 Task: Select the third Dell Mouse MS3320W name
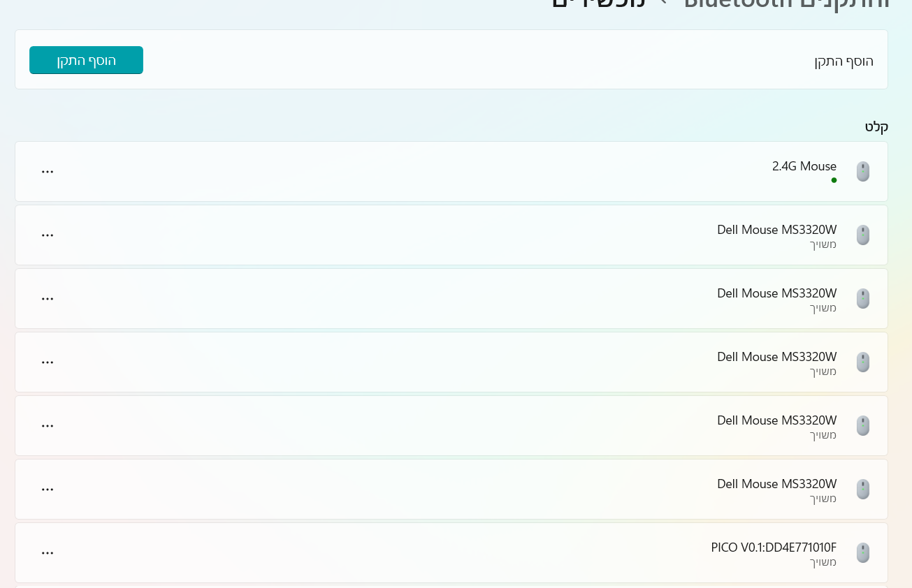click(777, 357)
